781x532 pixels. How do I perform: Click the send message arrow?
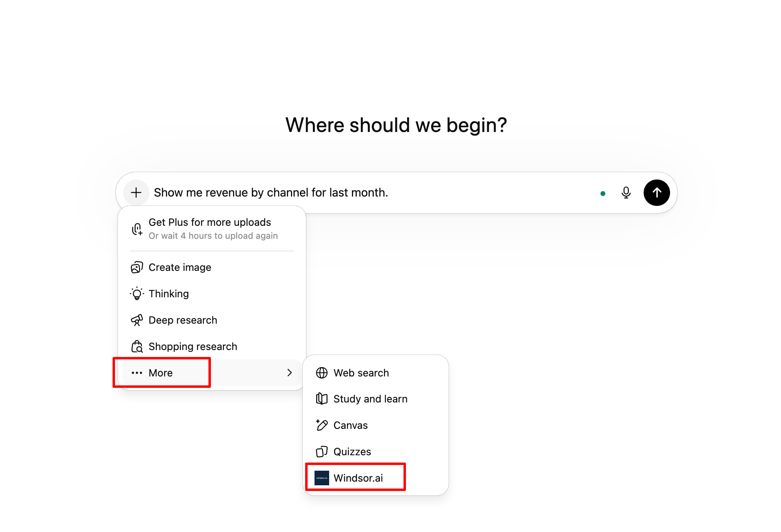click(656, 192)
